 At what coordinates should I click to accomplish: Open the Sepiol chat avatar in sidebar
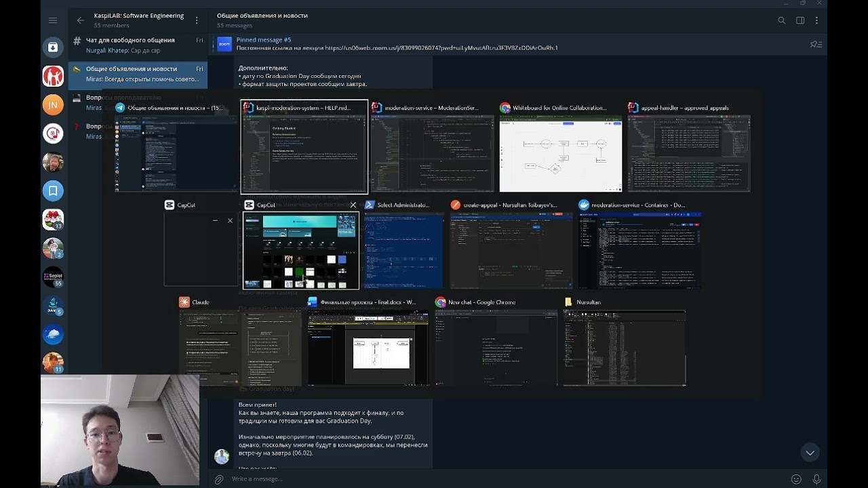pos(53,277)
